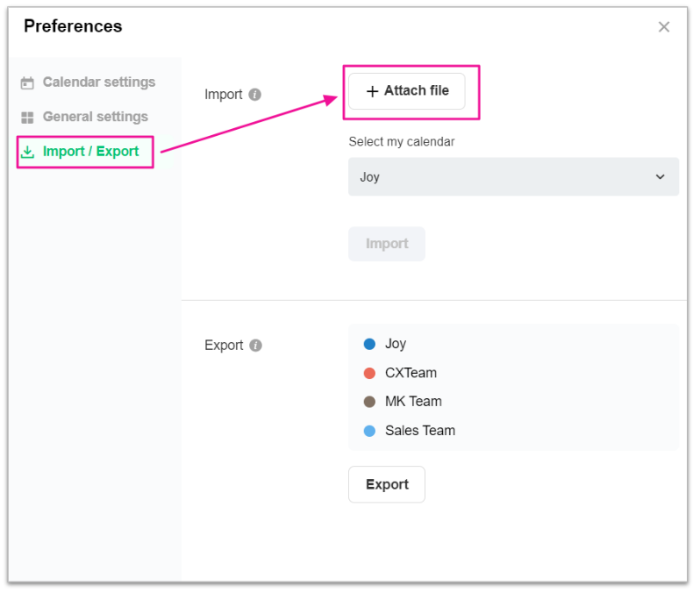This screenshot has width=700, height=593.
Task: Click the chevron arrow in the Joy dropdown
Action: (661, 177)
